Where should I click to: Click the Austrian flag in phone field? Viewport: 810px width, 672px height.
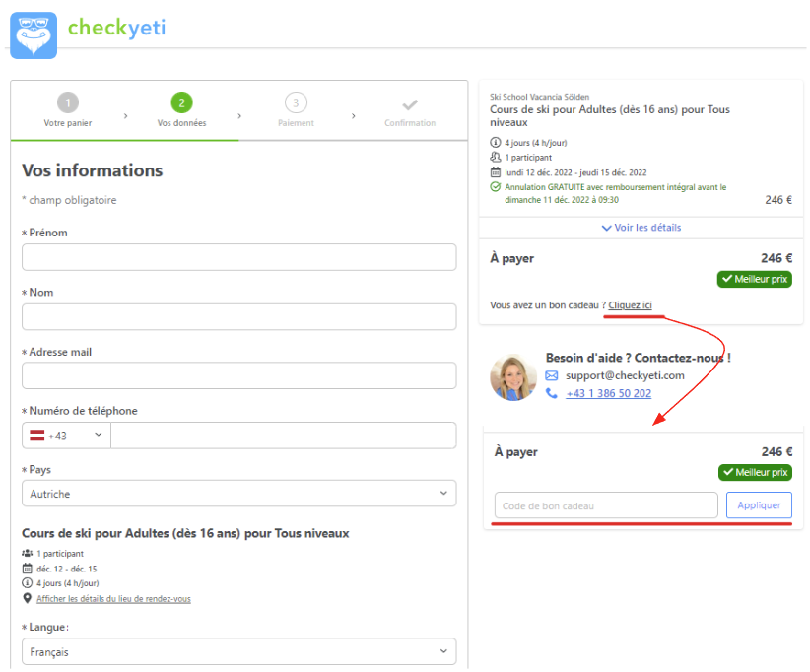[37, 436]
